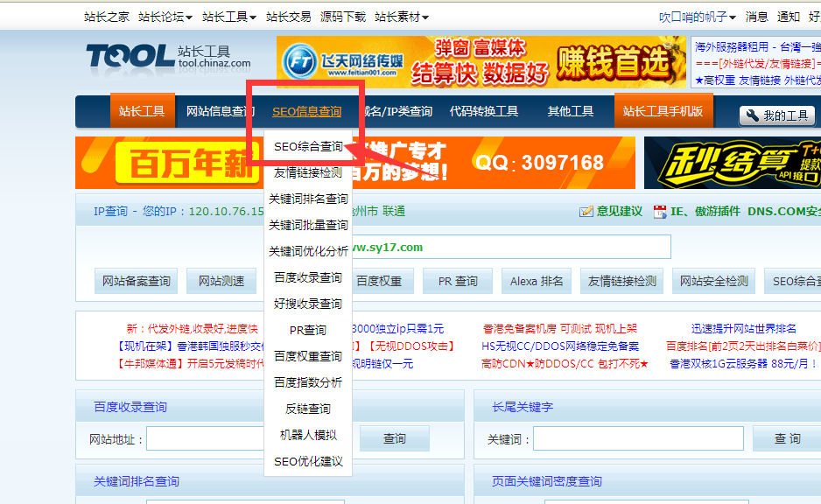Choose 百度指数分析 from dropdown menu
The height and width of the screenshot is (504, 821).
pyautogui.click(x=308, y=382)
